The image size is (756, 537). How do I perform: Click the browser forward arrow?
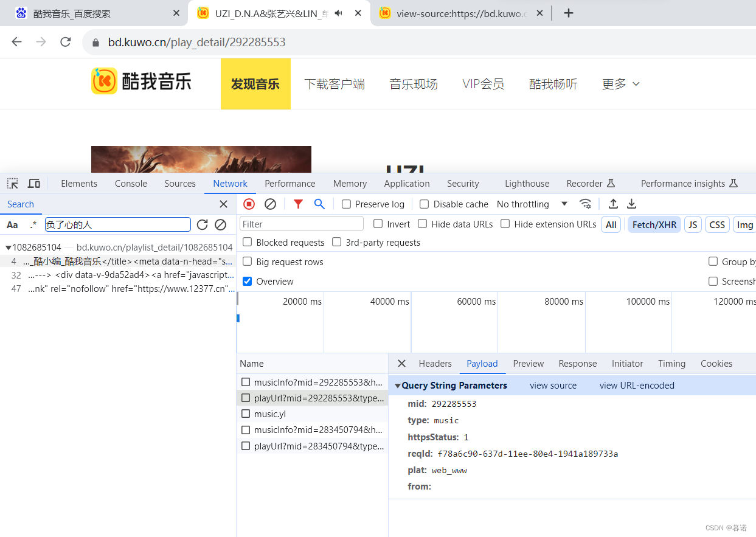tap(41, 42)
